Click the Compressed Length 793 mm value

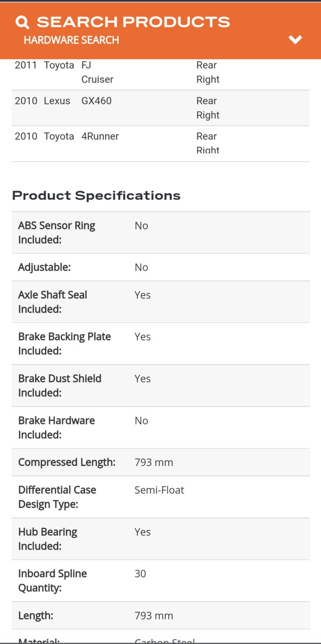coord(154,462)
